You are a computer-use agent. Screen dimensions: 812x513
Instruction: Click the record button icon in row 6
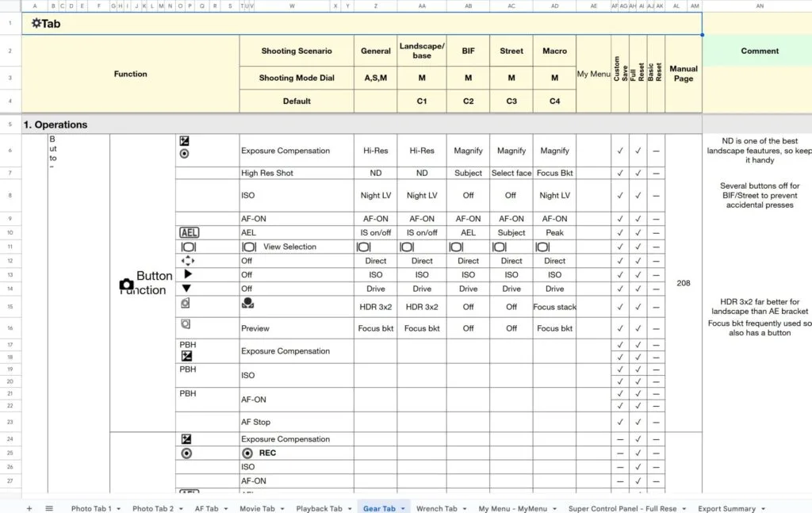(x=184, y=154)
